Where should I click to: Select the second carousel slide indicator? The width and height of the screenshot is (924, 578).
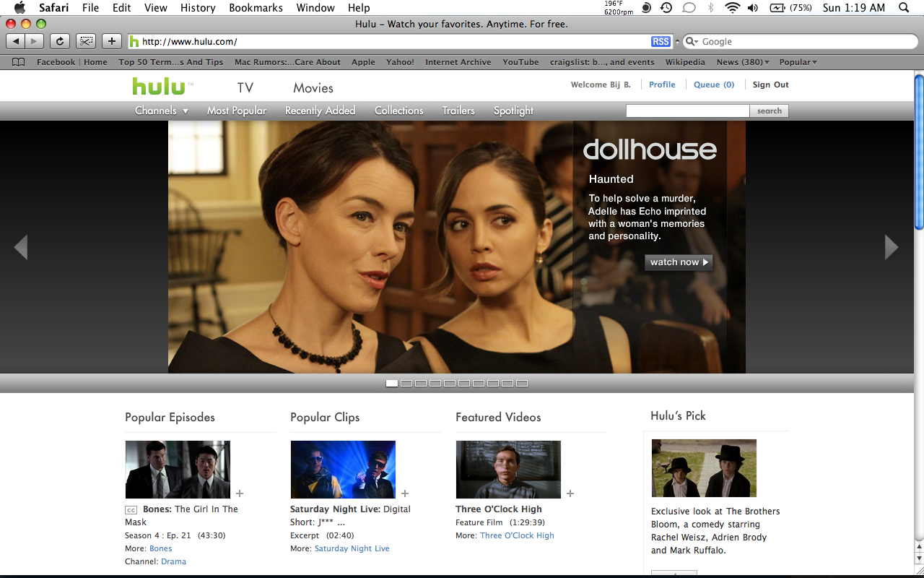406,384
